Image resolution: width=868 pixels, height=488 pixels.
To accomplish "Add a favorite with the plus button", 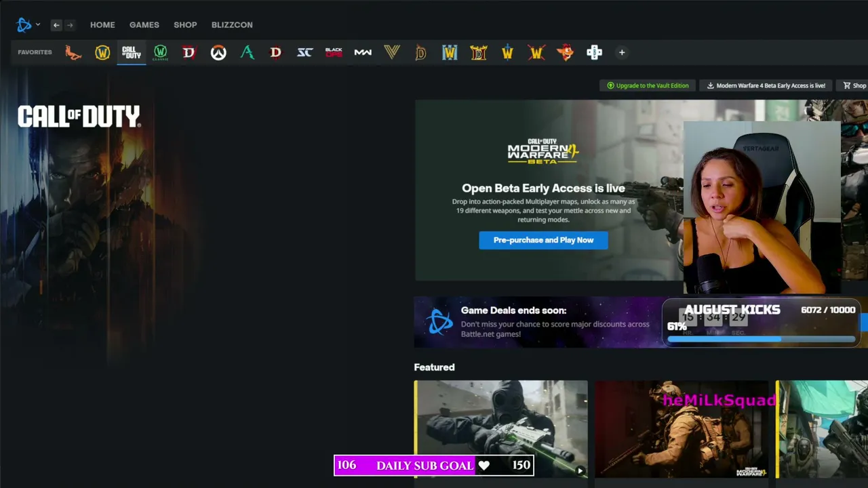I will pyautogui.click(x=622, y=52).
